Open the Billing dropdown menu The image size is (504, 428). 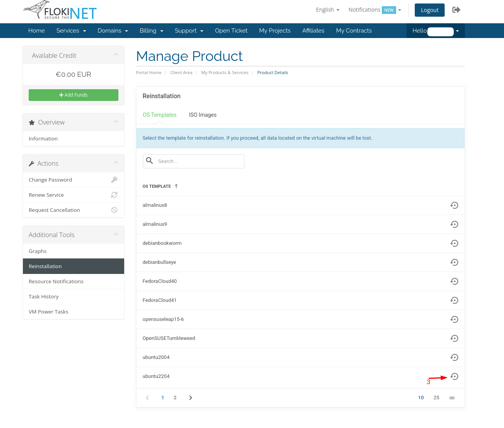[151, 31]
